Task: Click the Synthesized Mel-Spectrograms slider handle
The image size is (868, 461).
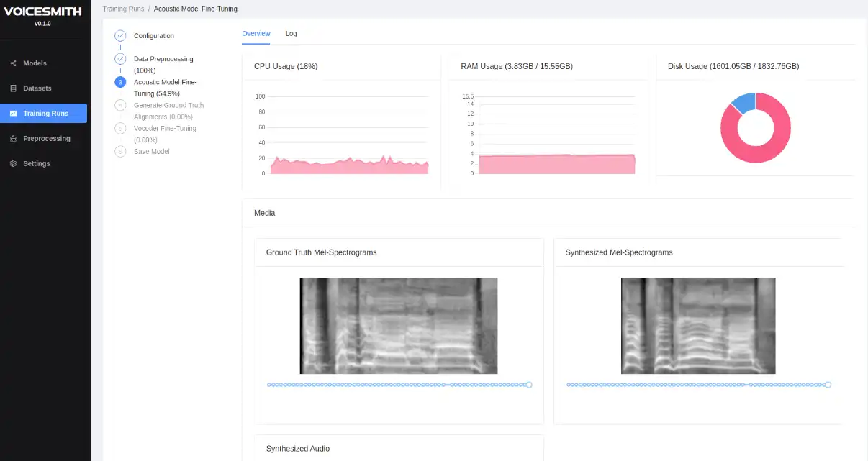Action: (x=828, y=385)
